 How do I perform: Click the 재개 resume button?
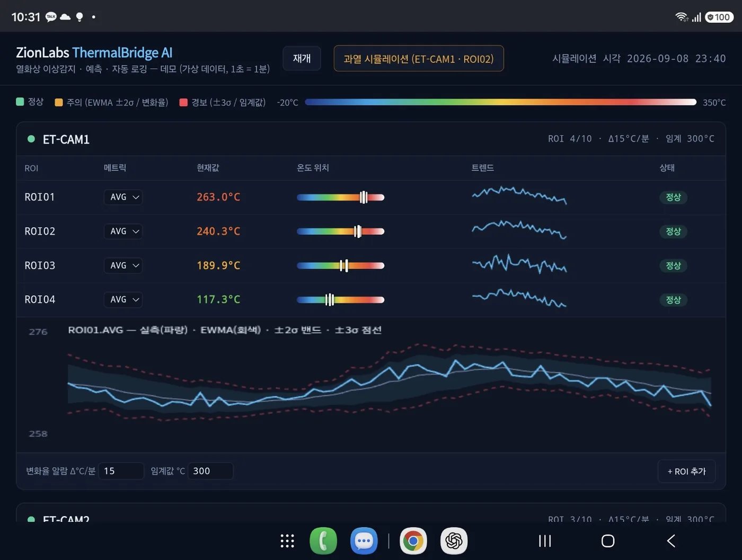(302, 58)
